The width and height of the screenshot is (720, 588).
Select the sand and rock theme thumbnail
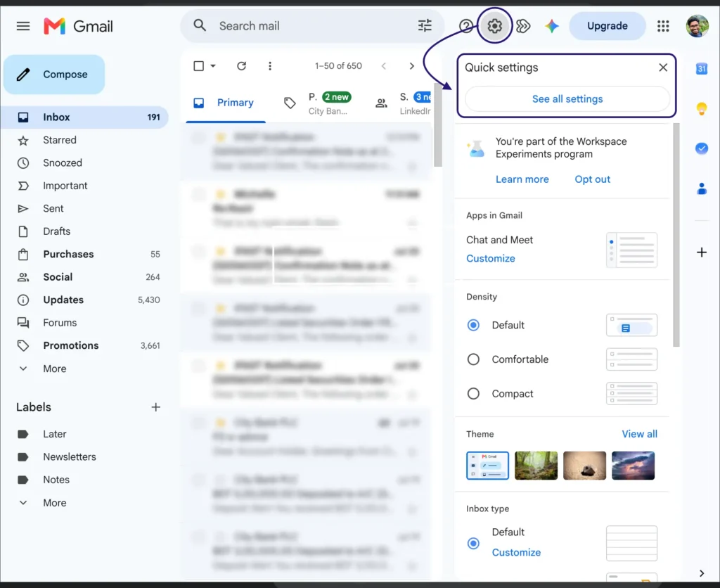(584, 466)
